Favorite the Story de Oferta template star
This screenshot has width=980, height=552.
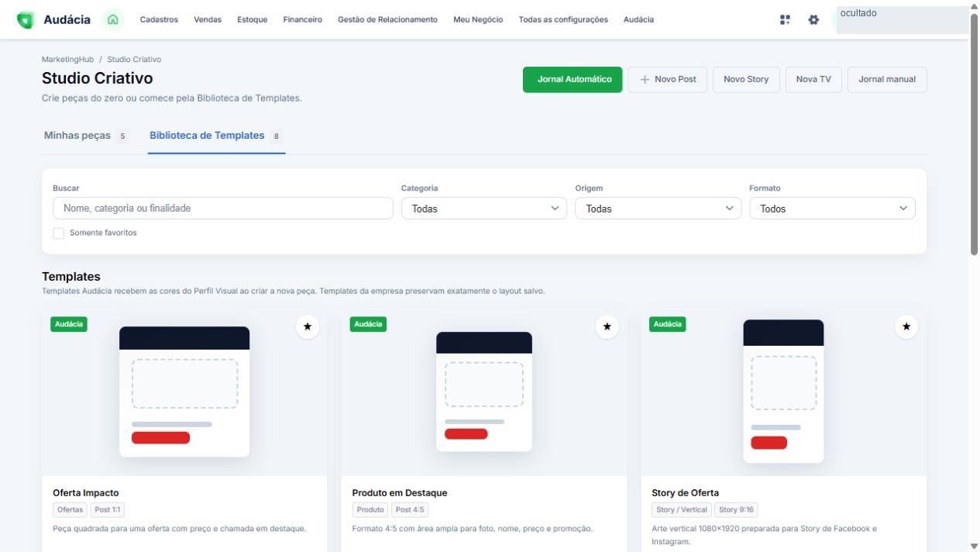(x=906, y=327)
